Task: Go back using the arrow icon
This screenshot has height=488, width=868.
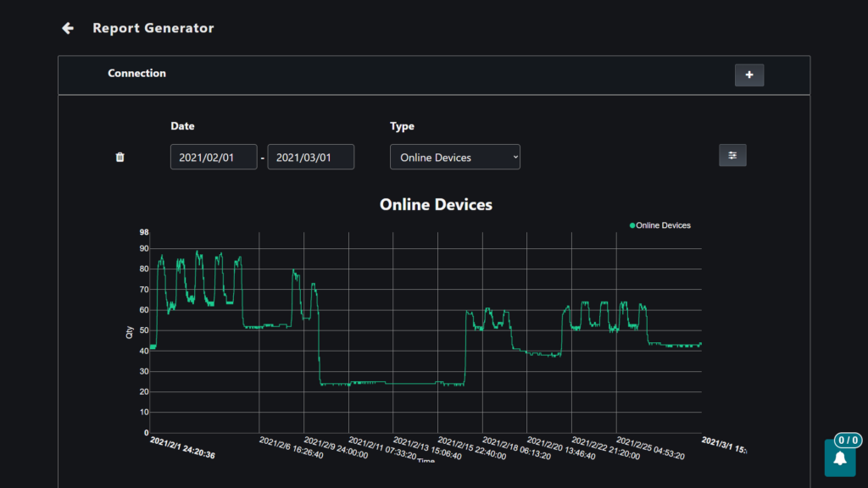Action: pyautogui.click(x=68, y=28)
